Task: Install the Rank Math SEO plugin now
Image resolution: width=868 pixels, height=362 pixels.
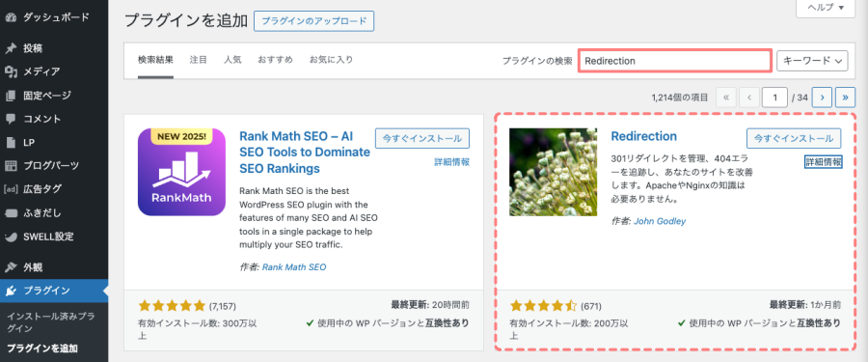Action: click(x=422, y=138)
